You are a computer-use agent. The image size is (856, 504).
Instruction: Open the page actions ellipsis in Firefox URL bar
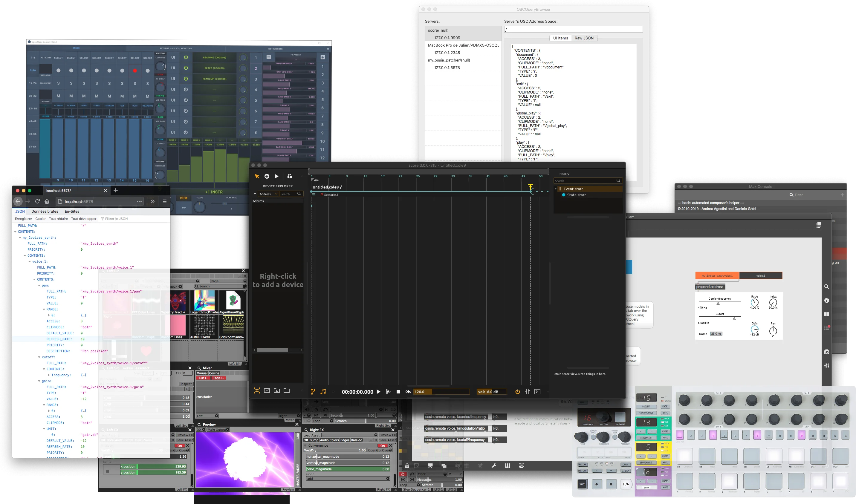(x=139, y=201)
